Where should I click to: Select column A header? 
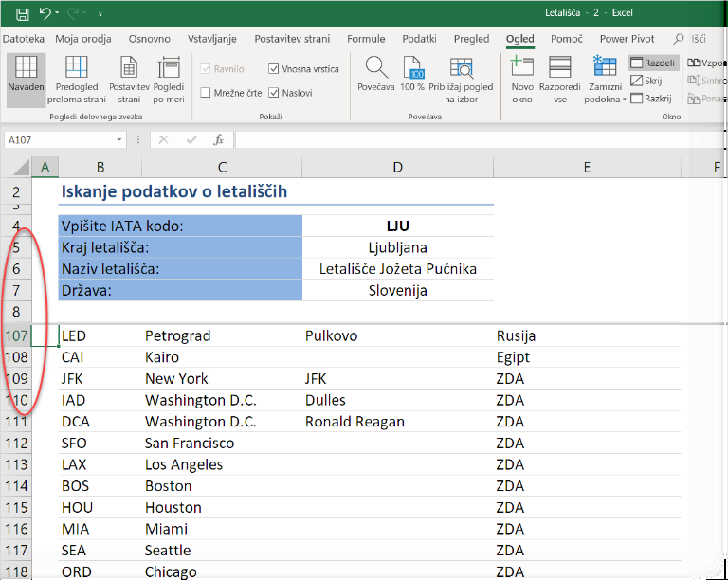click(x=45, y=168)
